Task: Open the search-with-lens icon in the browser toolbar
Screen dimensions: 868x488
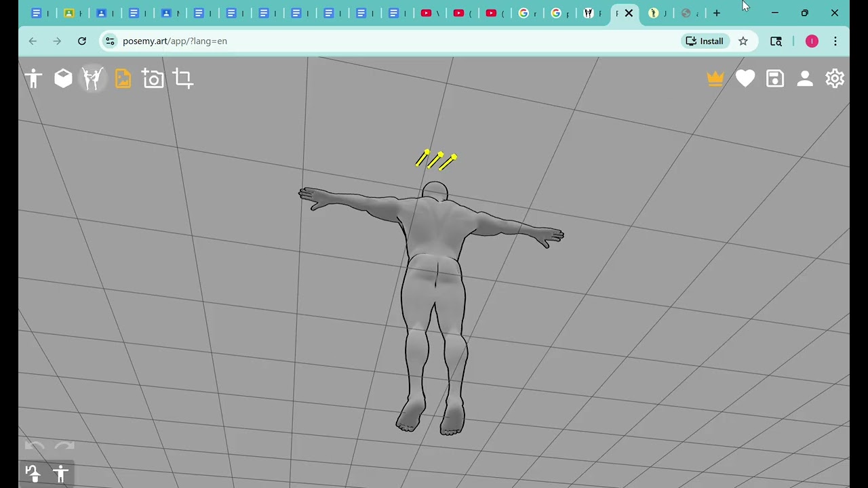Action: (x=776, y=41)
